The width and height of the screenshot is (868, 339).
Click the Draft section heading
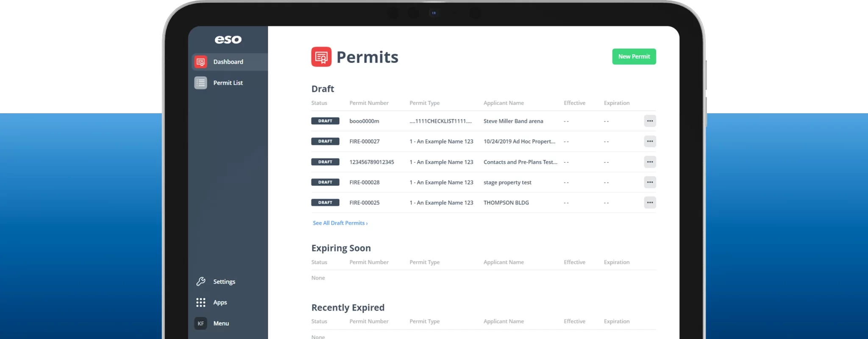[x=323, y=89]
